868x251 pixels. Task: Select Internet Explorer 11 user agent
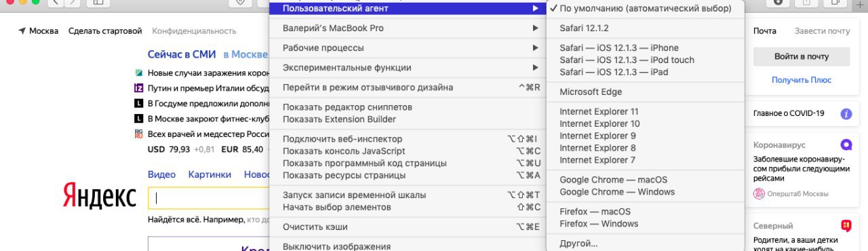(645, 112)
